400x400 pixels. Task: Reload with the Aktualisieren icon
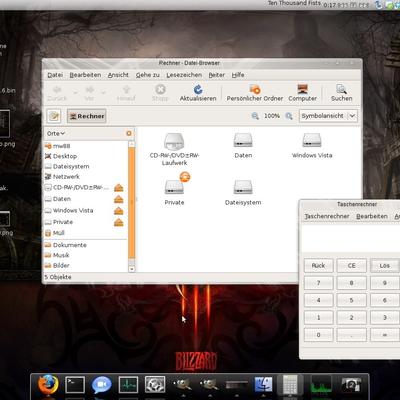coord(198,93)
